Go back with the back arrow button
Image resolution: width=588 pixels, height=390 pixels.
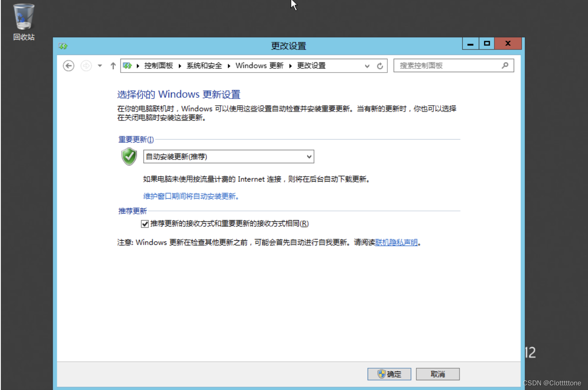point(68,66)
